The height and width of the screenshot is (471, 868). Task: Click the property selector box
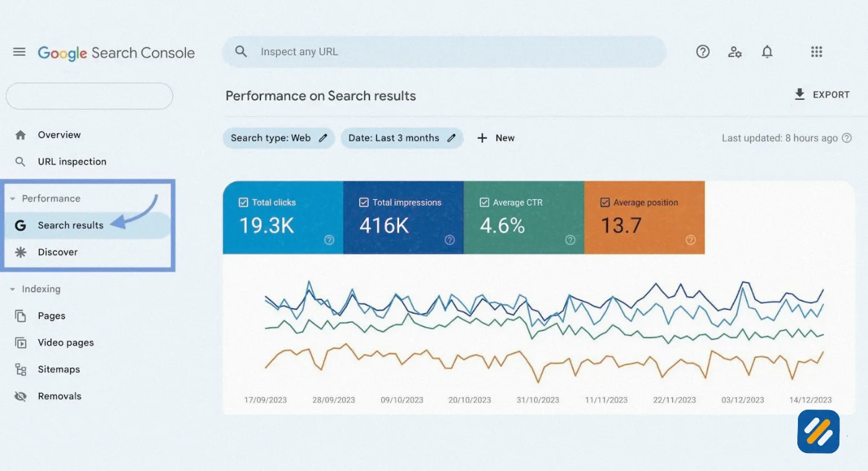[x=89, y=96]
